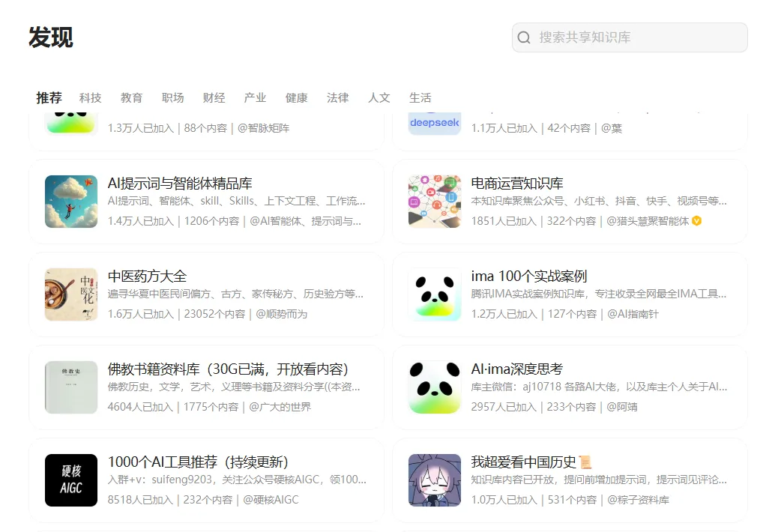778x532 pixels.
Task: Open the 我超爱看中国历史 title
Action: (523, 462)
